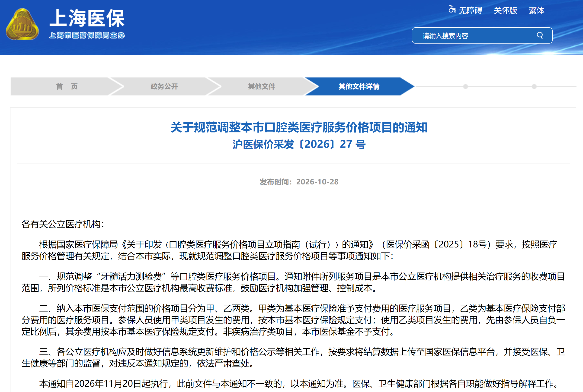This screenshot has height=392, width=583.
Task: Click the publish date 2026-10-28
Action: pos(317,182)
